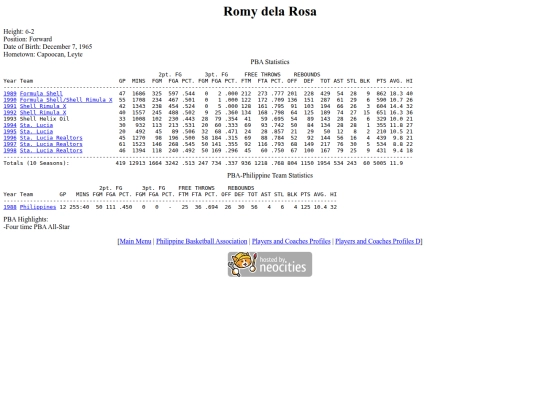Open the 1990 season link
This screenshot has width=540, height=405.
pyautogui.click(x=10, y=100)
